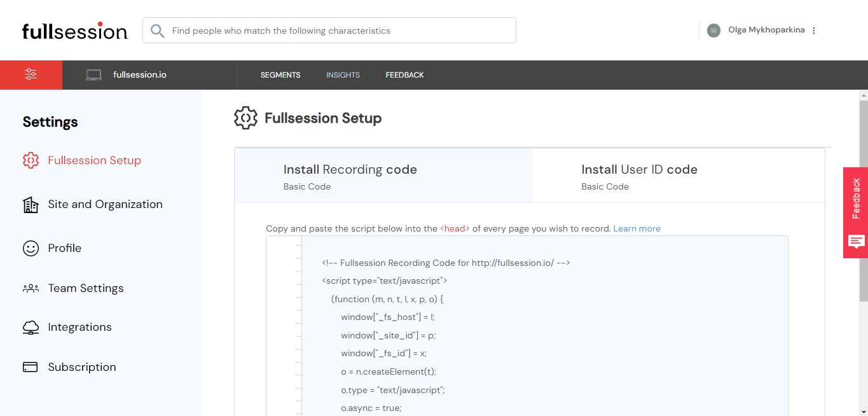Open Team Settings page
The height and width of the screenshot is (416, 868).
(x=86, y=288)
